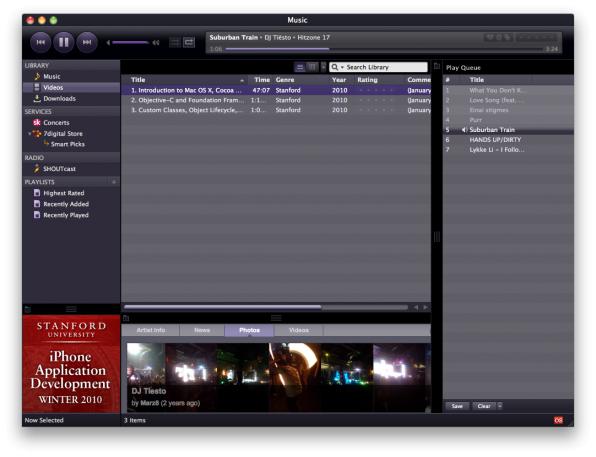Go to the previous track
The image size is (596, 457).
point(40,42)
